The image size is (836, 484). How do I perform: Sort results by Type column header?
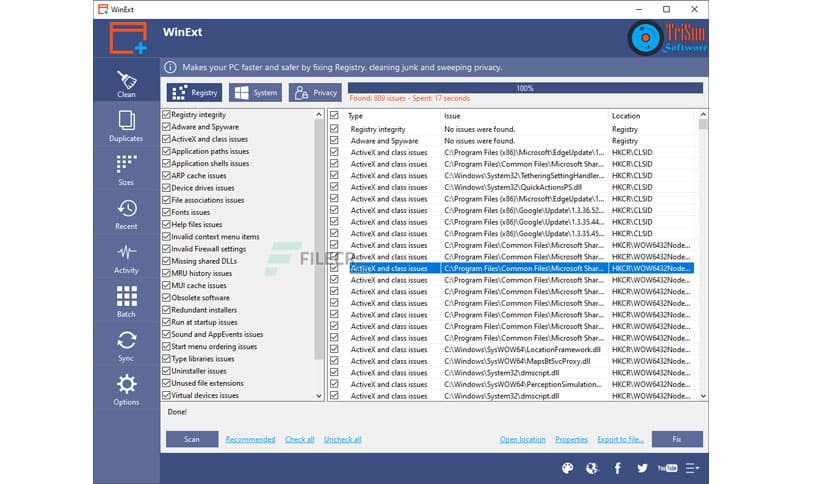(x=392, y=116)
